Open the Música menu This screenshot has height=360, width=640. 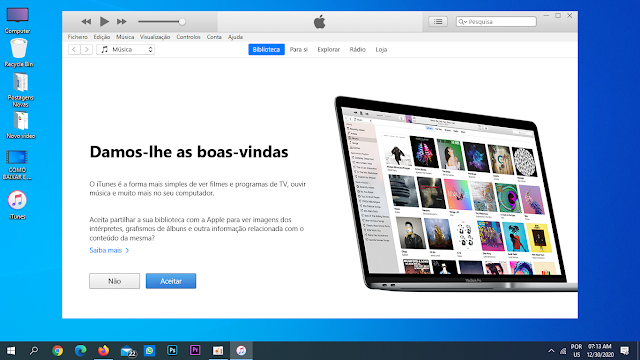point(125,37)
